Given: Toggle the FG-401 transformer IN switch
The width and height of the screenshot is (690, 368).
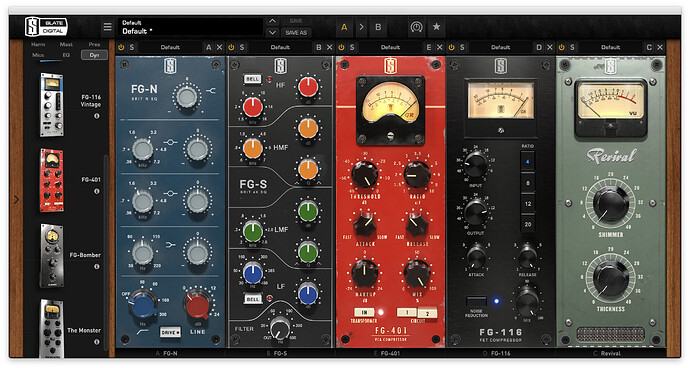Looking at the screenshot, I should [x=364, y=312].
